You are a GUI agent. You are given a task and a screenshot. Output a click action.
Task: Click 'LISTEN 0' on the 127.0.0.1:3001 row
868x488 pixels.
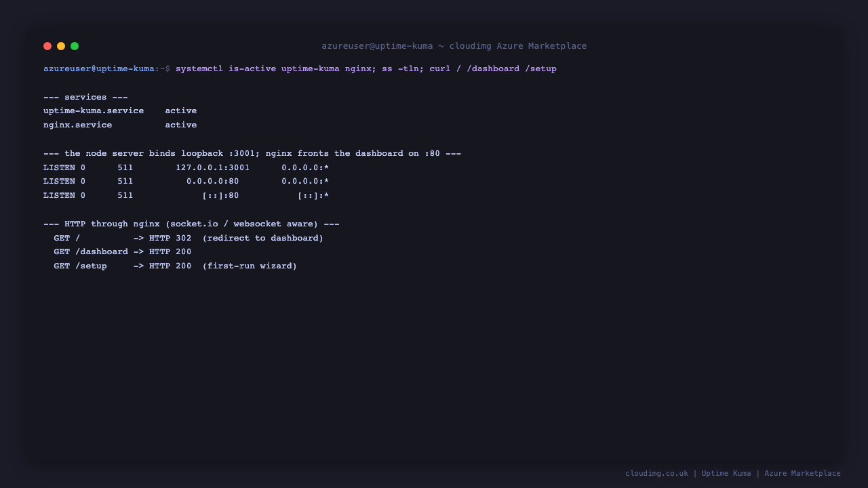tap(64, 167)
